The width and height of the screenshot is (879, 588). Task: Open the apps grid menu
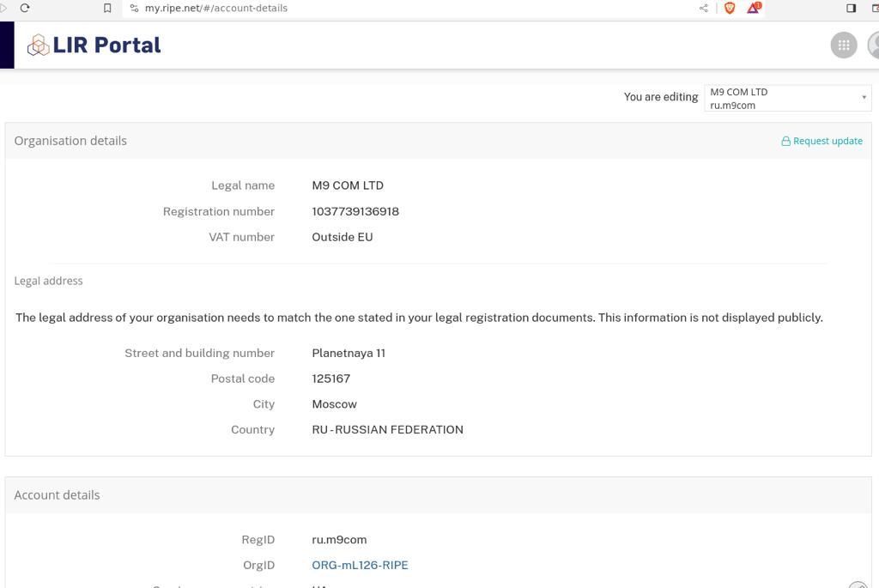(x=844, y=45)
